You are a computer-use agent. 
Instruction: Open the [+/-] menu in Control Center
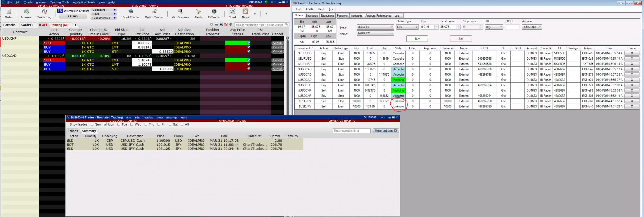[332, 9]
